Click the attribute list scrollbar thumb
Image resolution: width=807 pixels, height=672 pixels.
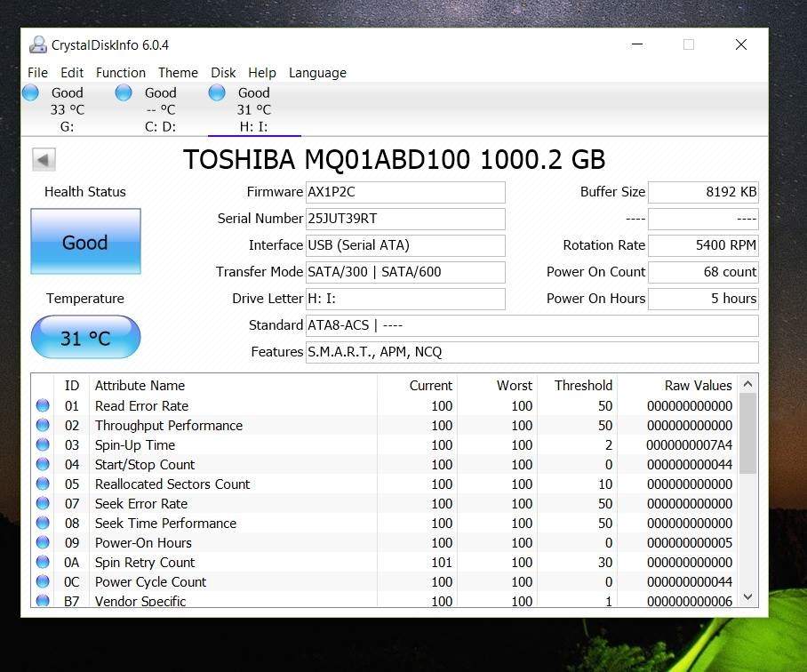coord(748,433)
